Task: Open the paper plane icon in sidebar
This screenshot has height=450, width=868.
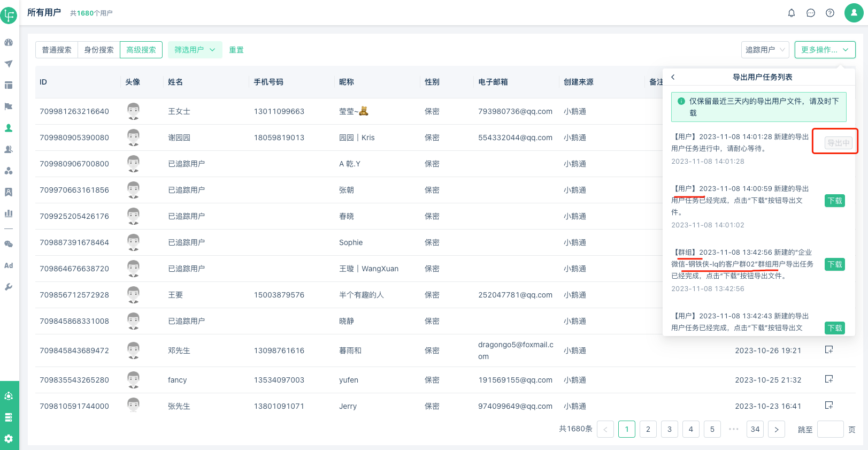Action: (9, 64)
